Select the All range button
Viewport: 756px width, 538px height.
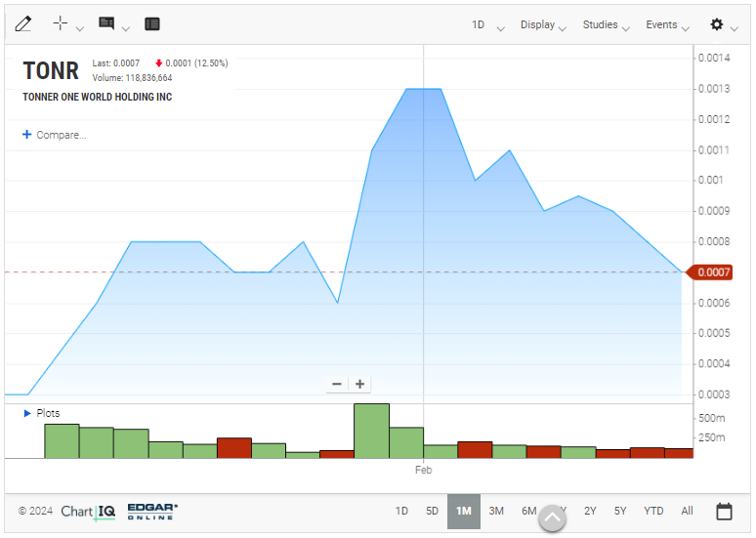pyautogui.click(x=687, y=511)
